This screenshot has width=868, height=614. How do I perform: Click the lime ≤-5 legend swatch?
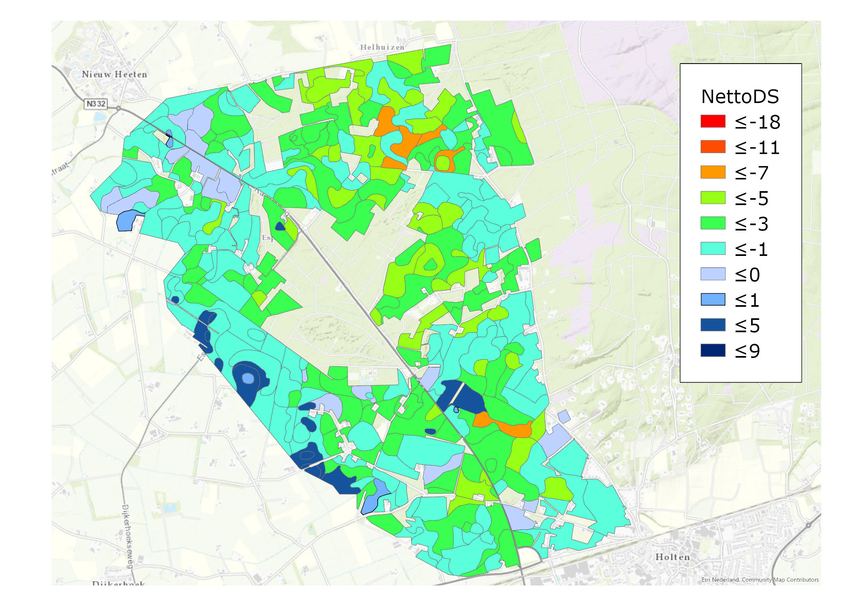coord(713,198)
